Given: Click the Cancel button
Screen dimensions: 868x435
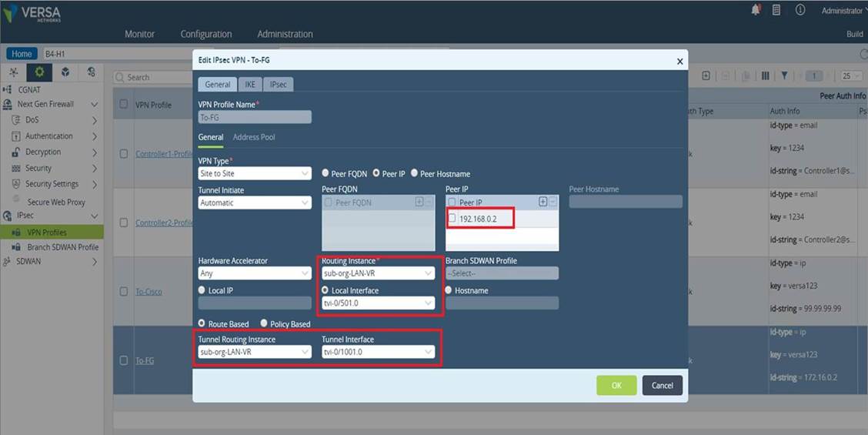Looking at the screenshot, I should pyautogui.click(x=662, y=385).
